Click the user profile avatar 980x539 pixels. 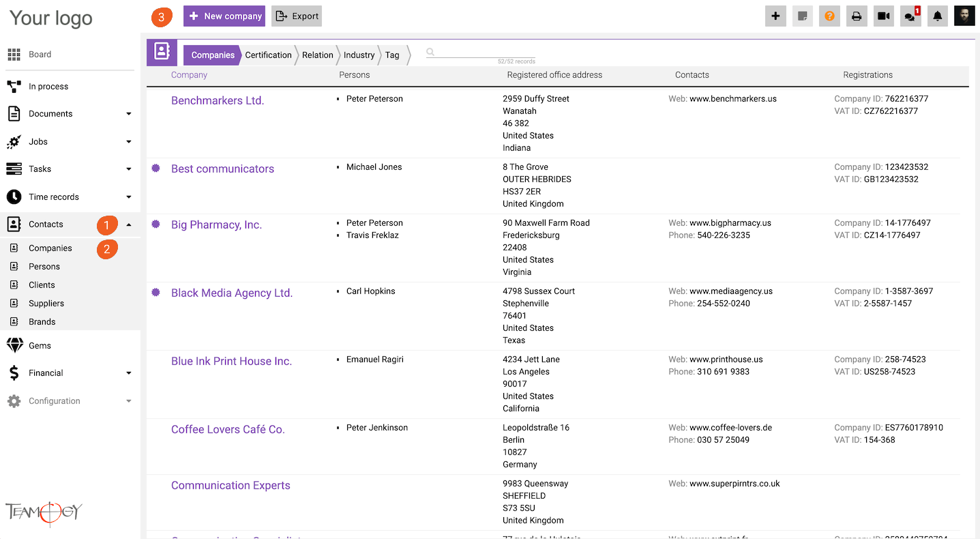tap(964, 16)
